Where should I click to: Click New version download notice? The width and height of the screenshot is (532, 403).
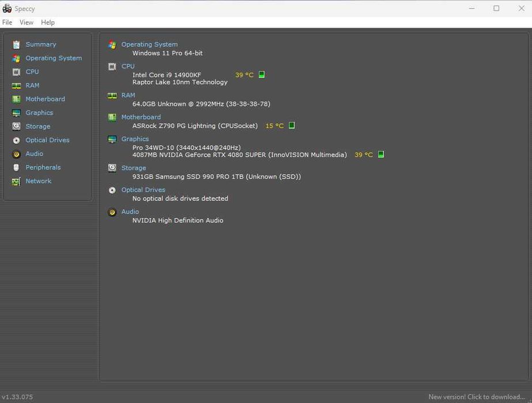tap(477, 397)
